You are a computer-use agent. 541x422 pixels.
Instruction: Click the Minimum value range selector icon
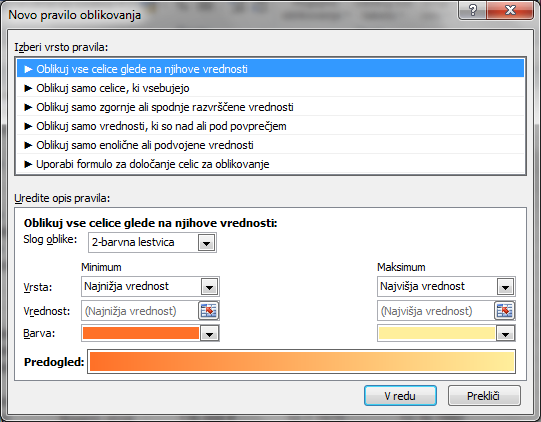click(x=209, y=311)
